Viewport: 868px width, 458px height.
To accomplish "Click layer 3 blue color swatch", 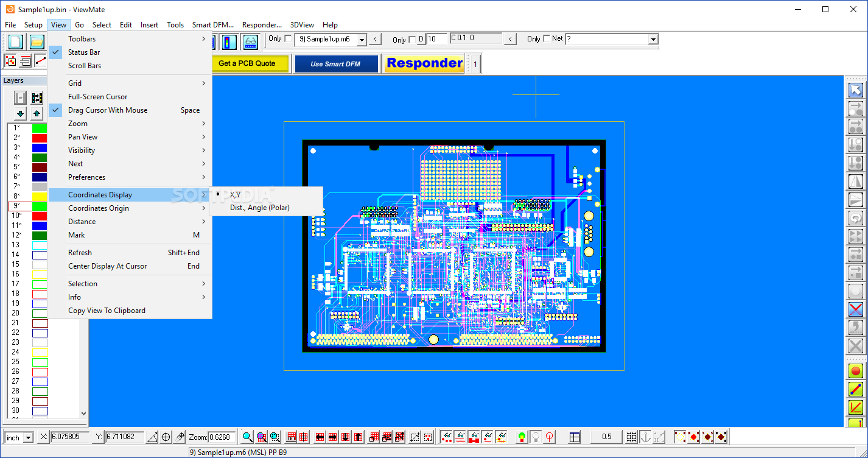I will pos(40,147).
